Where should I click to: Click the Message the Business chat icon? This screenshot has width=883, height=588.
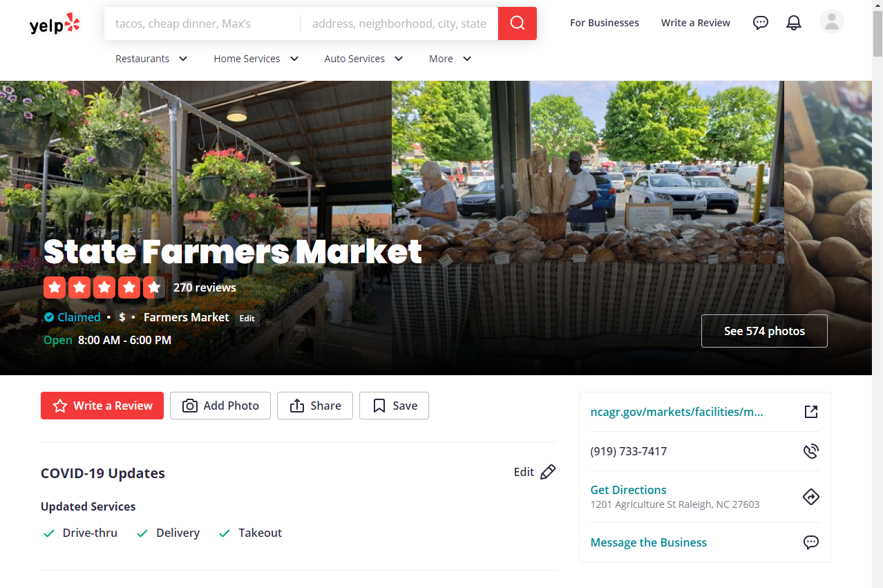(811, 542)
